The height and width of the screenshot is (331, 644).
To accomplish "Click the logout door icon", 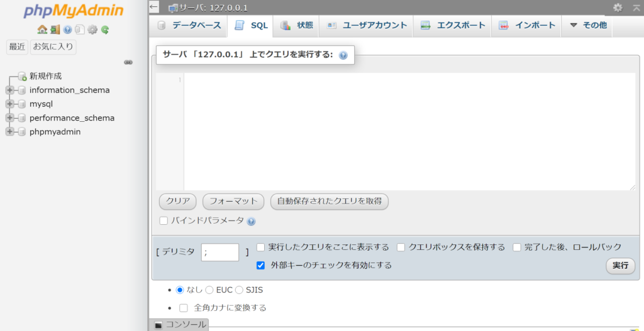I will pyautogui.click(x=55, y=30).
